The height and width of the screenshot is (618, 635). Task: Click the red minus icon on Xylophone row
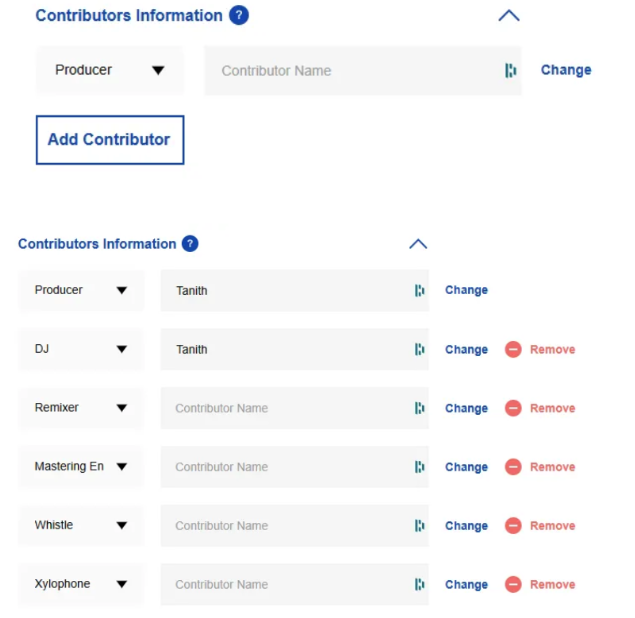coord(513,584)
